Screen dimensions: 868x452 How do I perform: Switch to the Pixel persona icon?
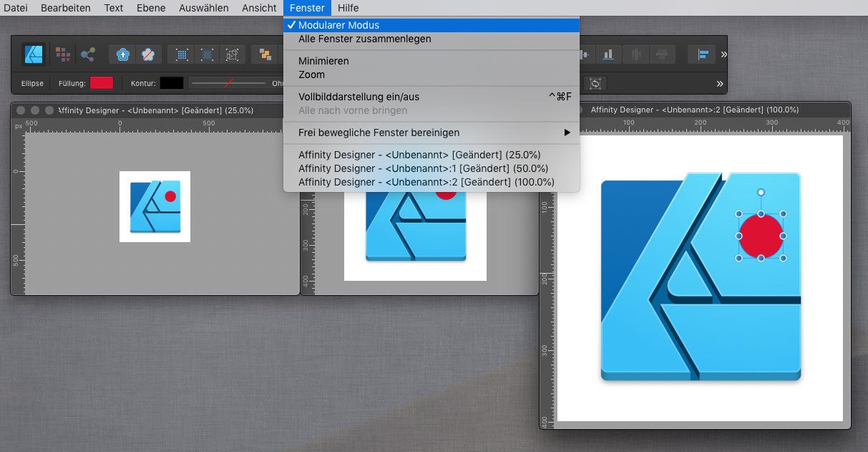tap(63, 54)
